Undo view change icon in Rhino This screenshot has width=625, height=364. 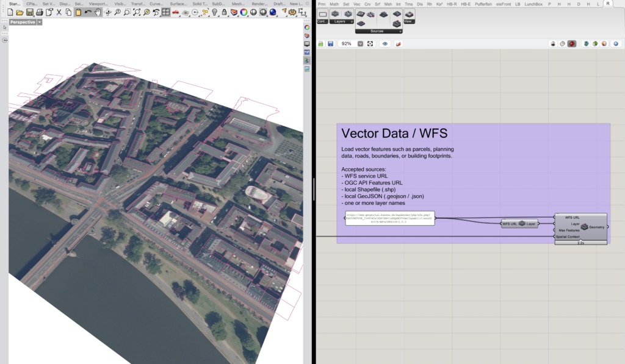pos(156,12)
